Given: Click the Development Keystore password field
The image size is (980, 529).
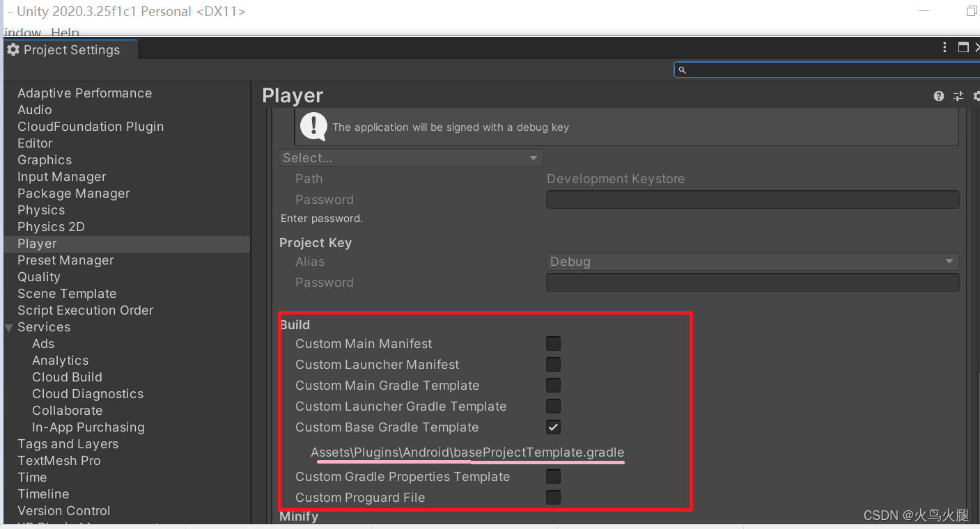Looking at the screenshot, I should click(x=752, y=199).
